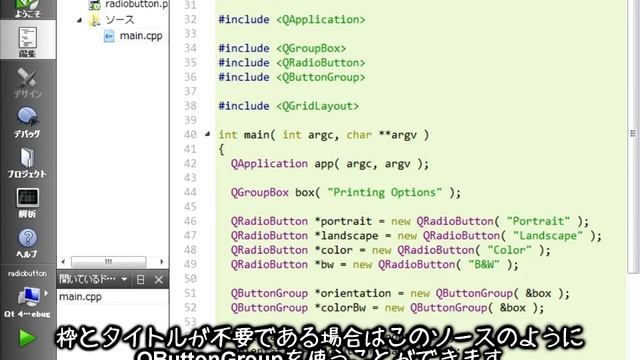Split the open documents pane

pyautogui.click(x=140, y=280)
